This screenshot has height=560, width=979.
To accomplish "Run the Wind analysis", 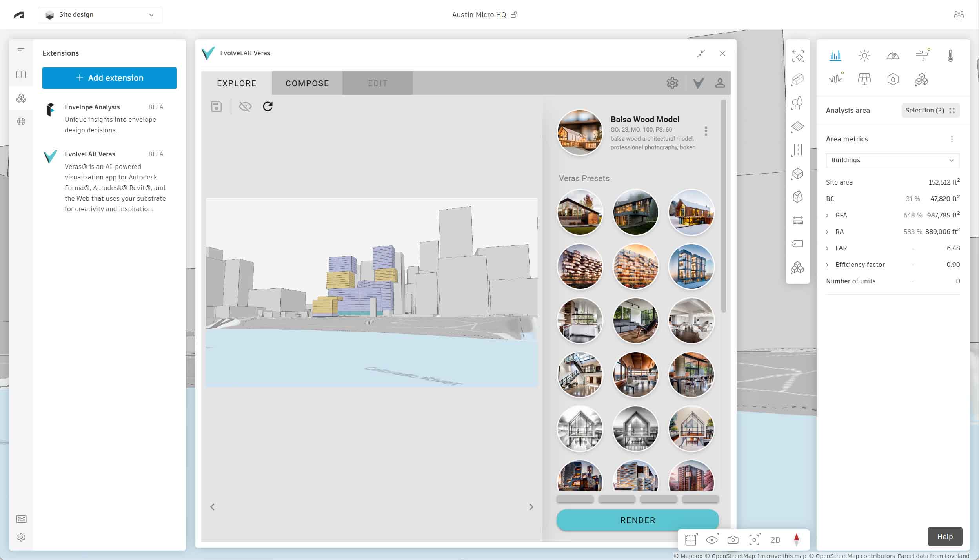I will 922,56.
